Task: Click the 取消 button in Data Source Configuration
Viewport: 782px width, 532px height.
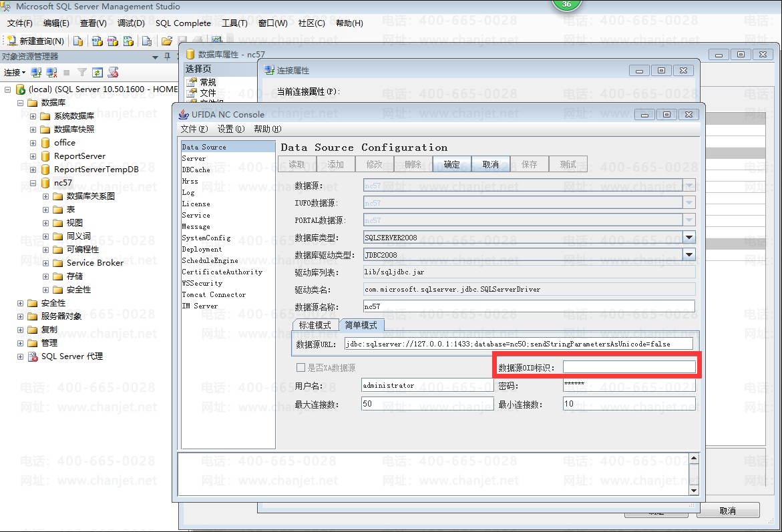Action: (x=491, y=164)
